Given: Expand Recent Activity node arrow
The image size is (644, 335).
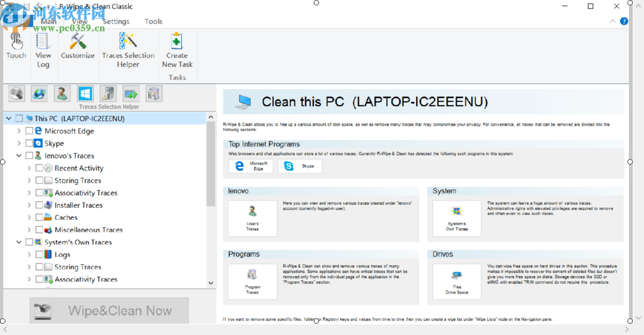Looking at the screenshot, I should tap(29, 168).
